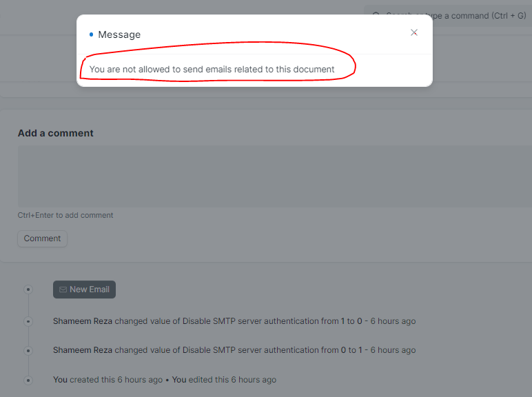
Task: Focus the Add a comment text area
Action: (x=275, y=176)
